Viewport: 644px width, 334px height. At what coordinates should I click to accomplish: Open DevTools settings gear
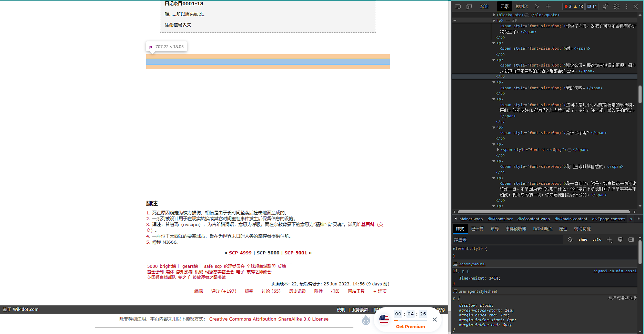616,7
